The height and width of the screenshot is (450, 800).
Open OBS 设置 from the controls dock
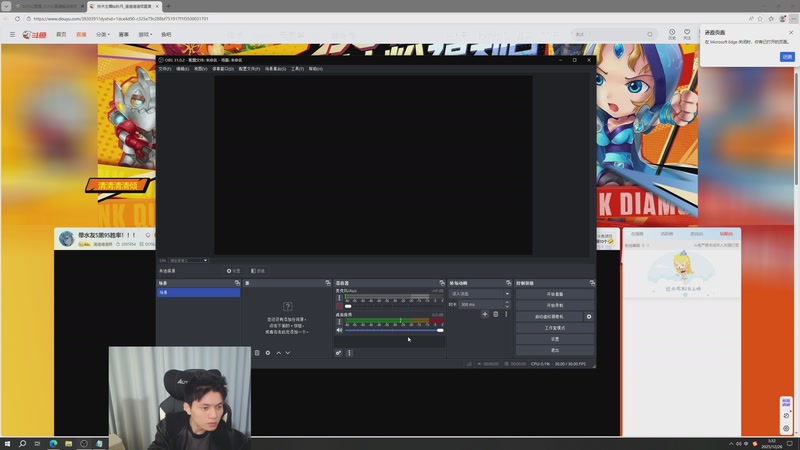pyautogui.click(x=555, y=339)
